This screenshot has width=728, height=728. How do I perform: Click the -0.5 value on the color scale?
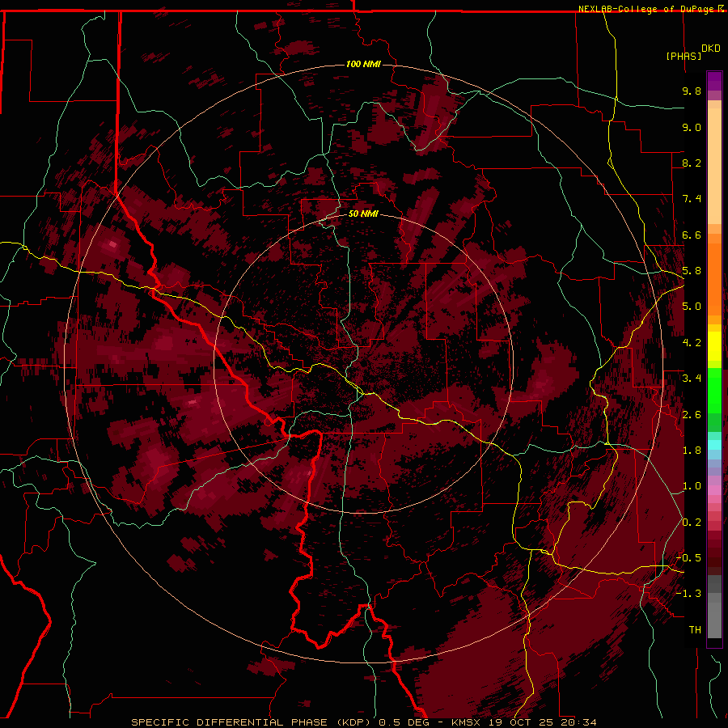coord(689,558)
